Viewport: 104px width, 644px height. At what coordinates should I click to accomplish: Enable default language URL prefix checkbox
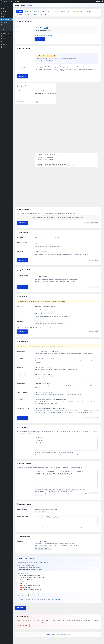click(x=35, y=67)
